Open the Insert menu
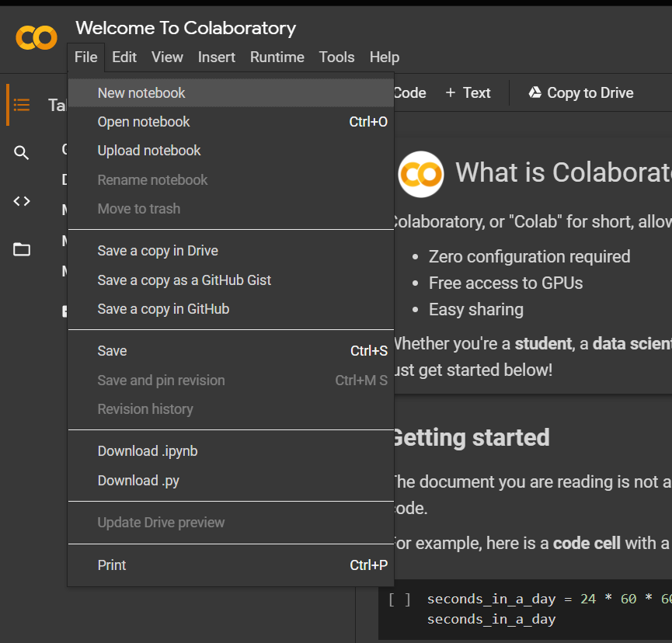Screen dimensions: 672x643 coord(217,57)
